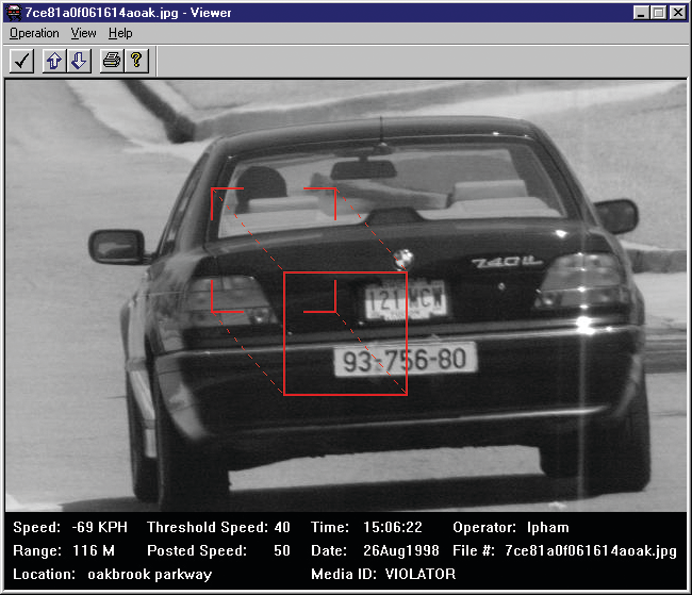Viewport: 692px width, 595px height.
Task: Click the Range value 116 M
Action: [x=94, y=550]
